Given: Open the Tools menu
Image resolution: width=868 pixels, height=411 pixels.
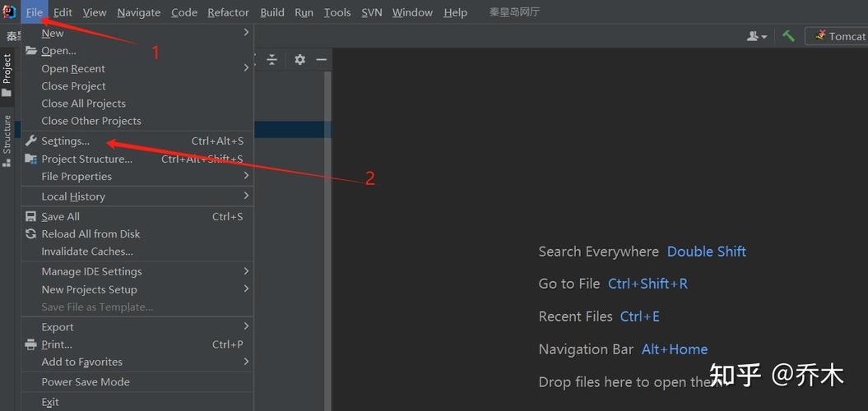Looking at the screenshot, I should [x=337, y=12].
